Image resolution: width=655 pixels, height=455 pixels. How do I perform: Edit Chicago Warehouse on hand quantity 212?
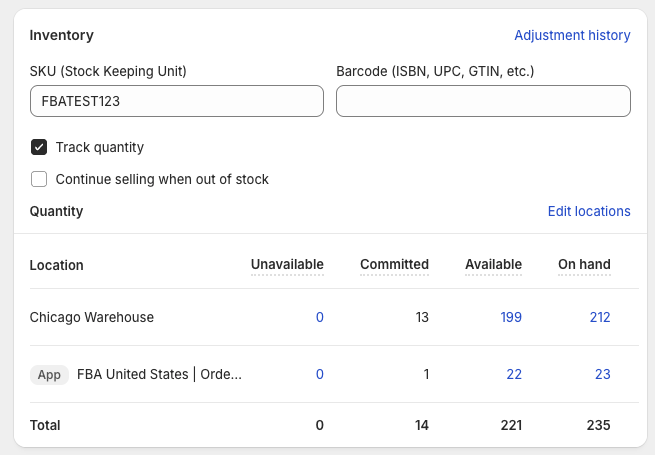click(x=600, y=318)
